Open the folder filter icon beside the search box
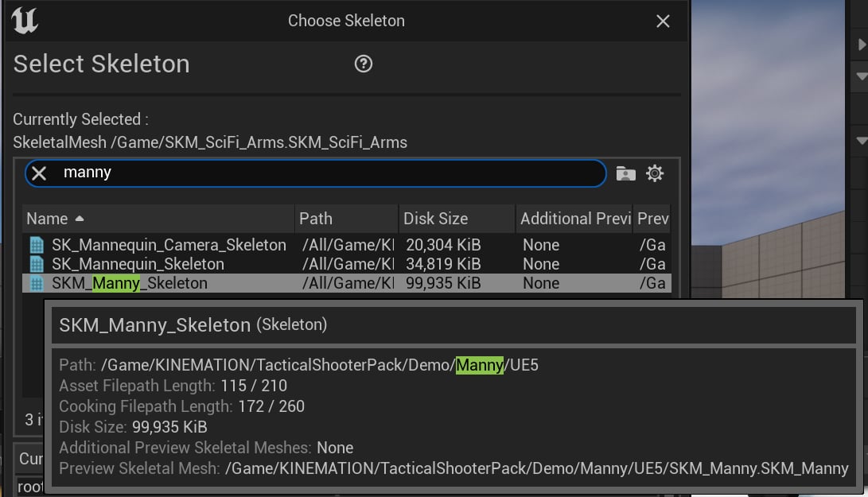868x497 pixels. pyautogui.click(x=625, y=173)
